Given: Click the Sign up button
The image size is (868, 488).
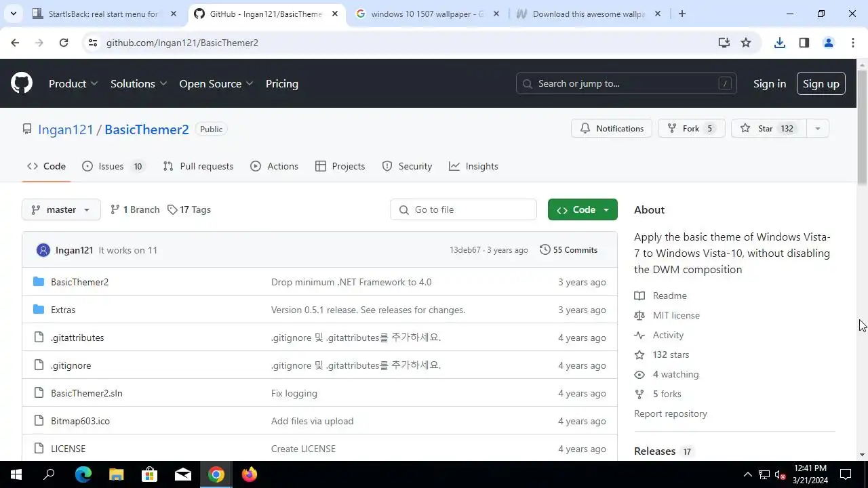Looking at the screenshot, I should click(x=821, y=83).
